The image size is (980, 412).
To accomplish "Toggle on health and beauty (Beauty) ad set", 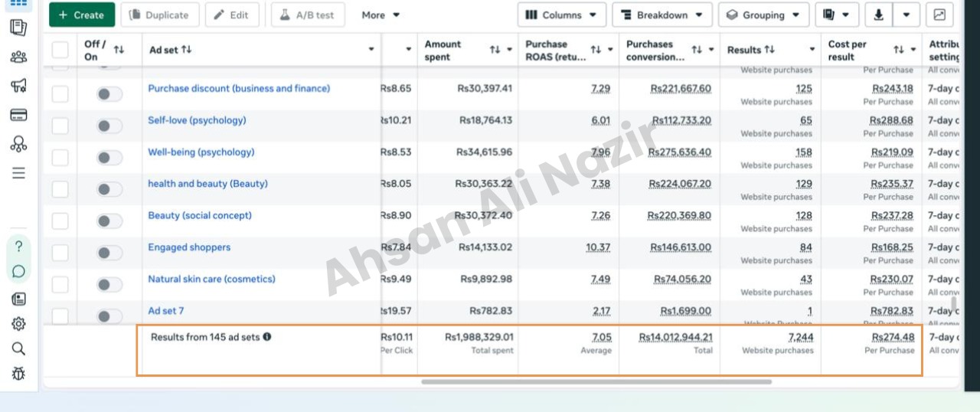I will click(109, 190).
